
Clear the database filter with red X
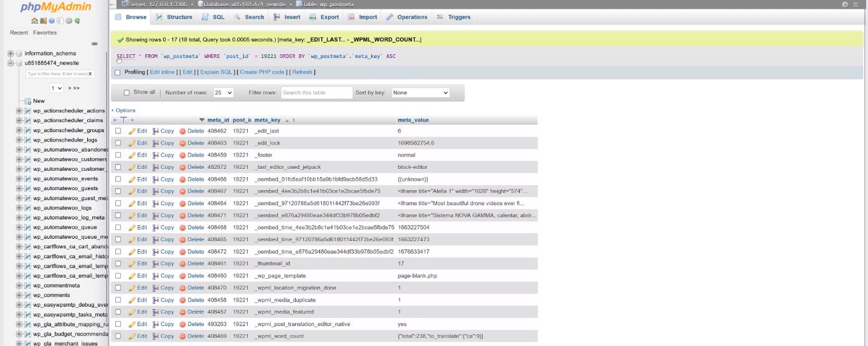[x=91, y=74]
